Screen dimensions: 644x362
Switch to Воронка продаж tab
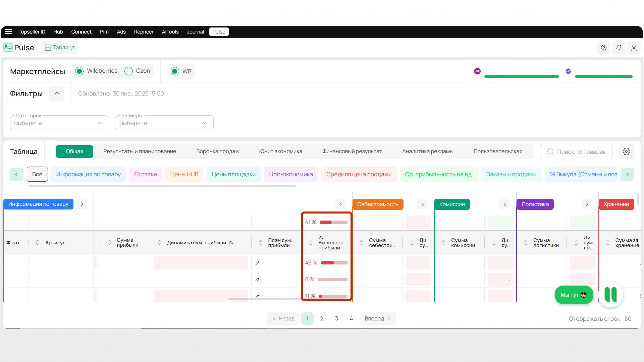click(217, 152)
